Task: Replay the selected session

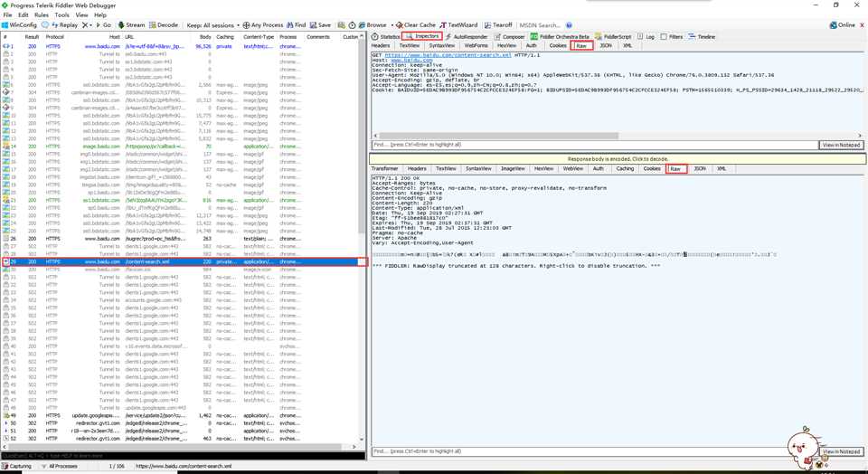Action: pos(65,25)
